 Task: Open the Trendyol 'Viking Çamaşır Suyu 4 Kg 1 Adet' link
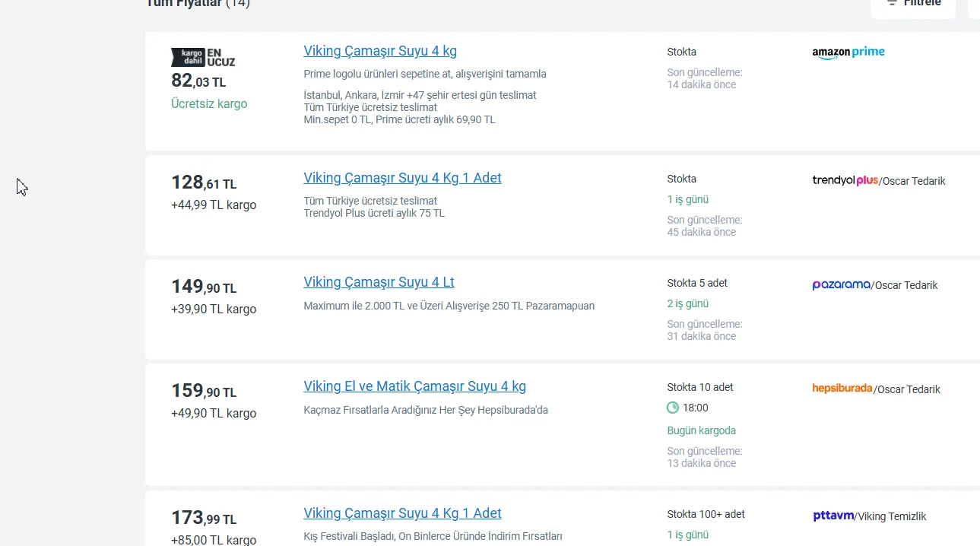[402, 178]
